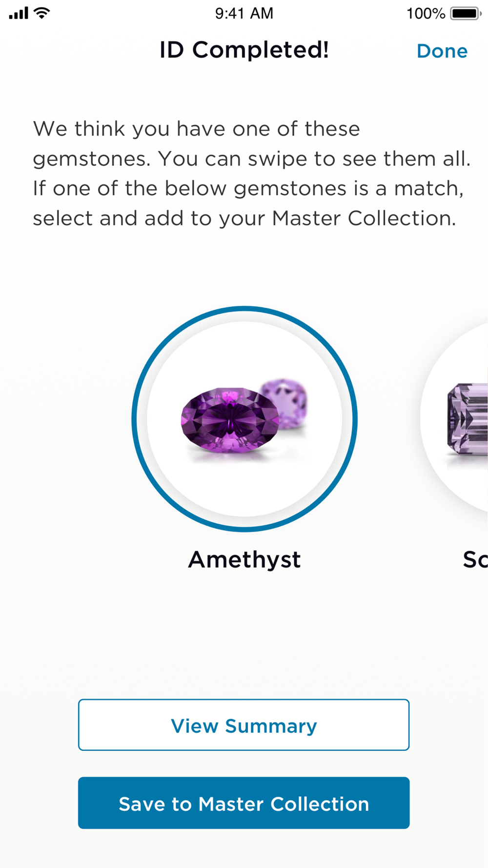Click the pale lavender stone behind the amethyst
The image size is (488, 868).
[x=285, y=402]
